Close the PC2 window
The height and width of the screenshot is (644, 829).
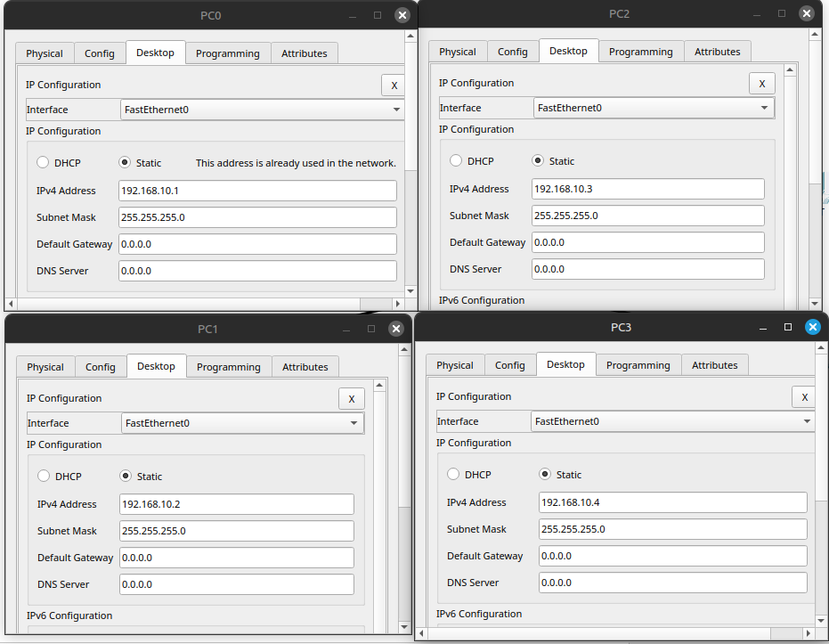[806, 13]
